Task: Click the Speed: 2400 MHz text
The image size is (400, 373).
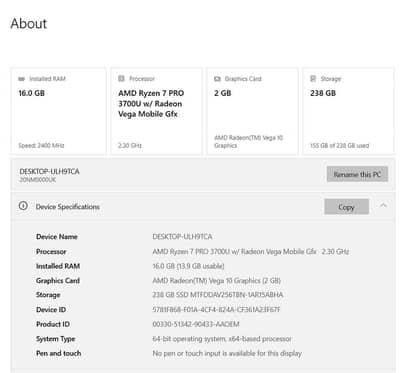Action: coord(41,145)
